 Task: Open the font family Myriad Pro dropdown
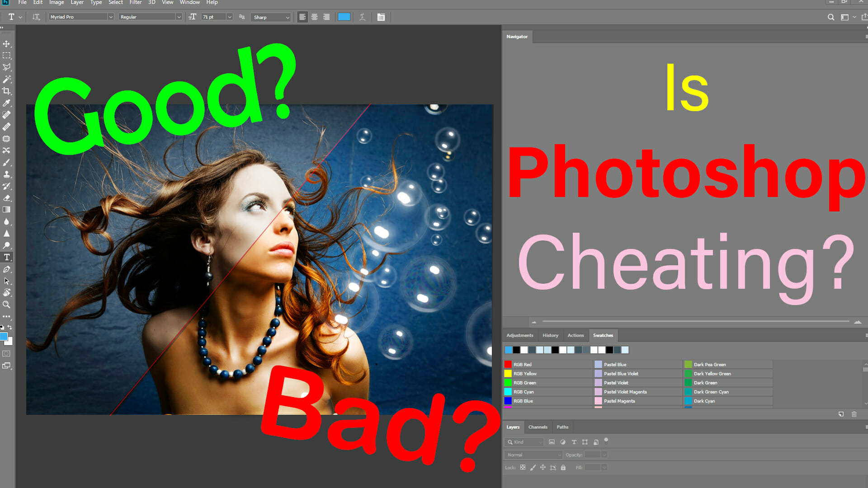pos(110,17)
